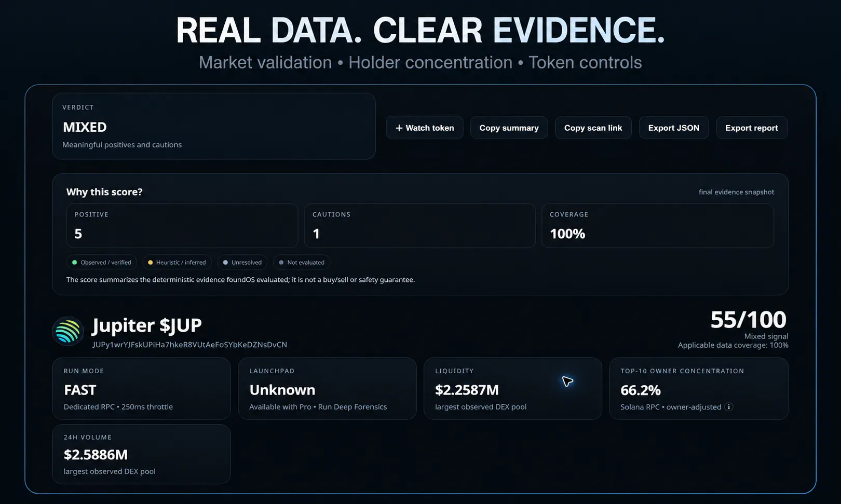841x504 pixels.
Task: Click the "24H VOLUME" card label
Action: click(x=88, y=438)
